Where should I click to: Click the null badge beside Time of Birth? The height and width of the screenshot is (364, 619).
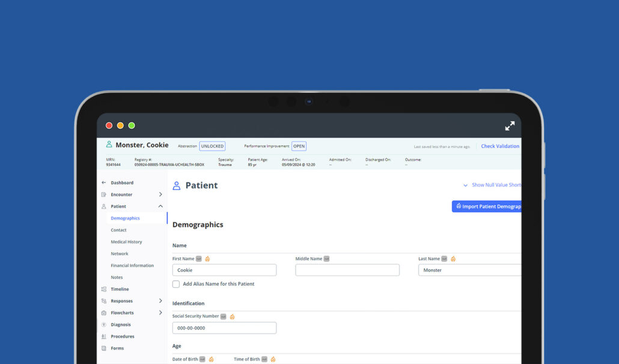pyautogui.click(x=264, y=359)
